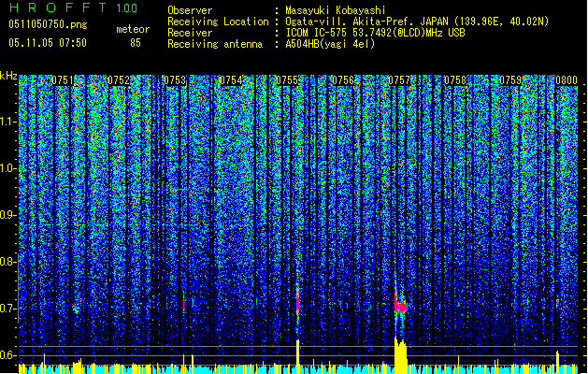Click the 'Receiver' field label
This screenshot has height=374, width=588.
[190, 33]
